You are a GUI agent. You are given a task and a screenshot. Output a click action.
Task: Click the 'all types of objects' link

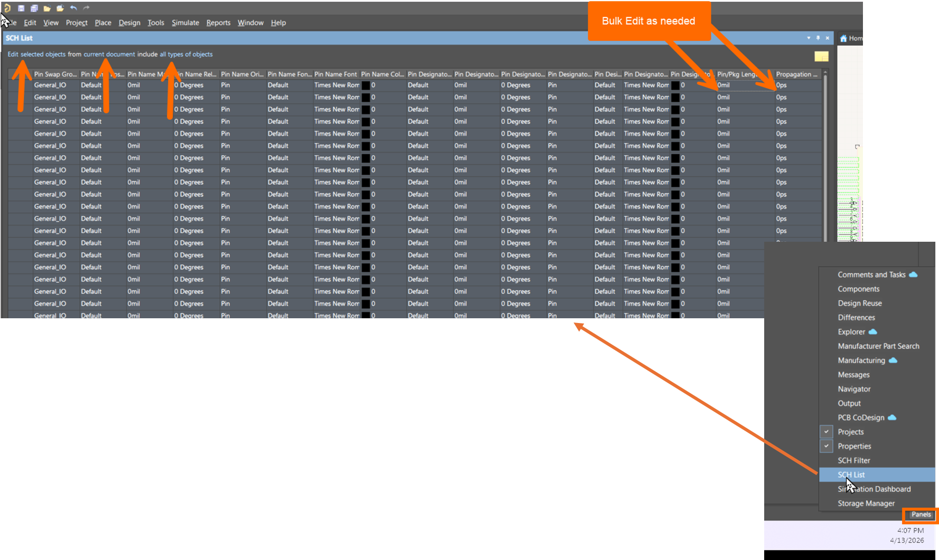pyautogui.click(x=186, y=54)
